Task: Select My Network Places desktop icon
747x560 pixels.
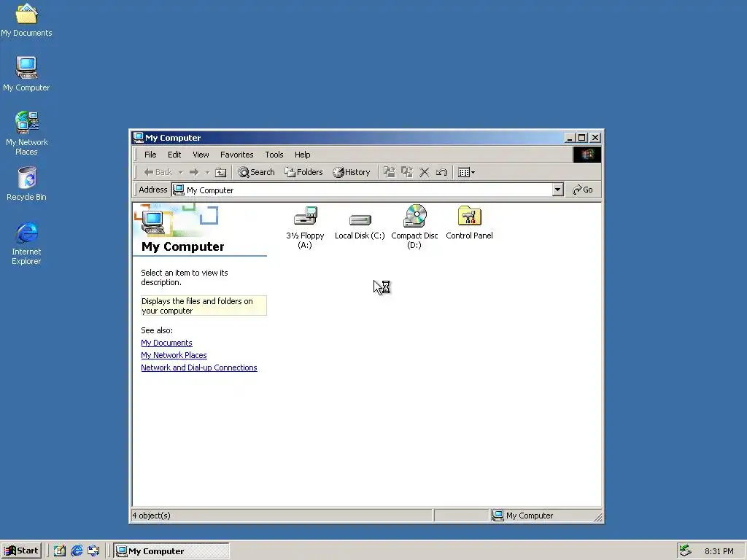Action: point(27,133)
